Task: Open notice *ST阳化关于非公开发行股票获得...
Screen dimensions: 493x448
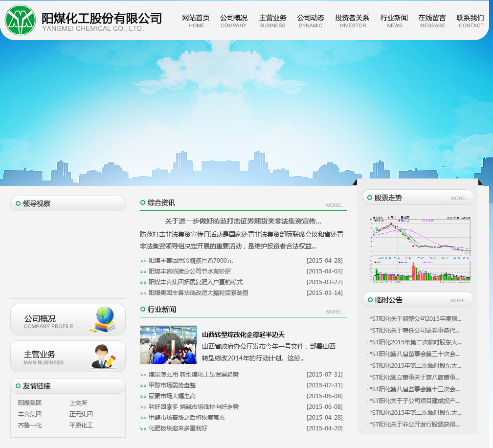Action: pyautogui.click(x=414, y=425)
